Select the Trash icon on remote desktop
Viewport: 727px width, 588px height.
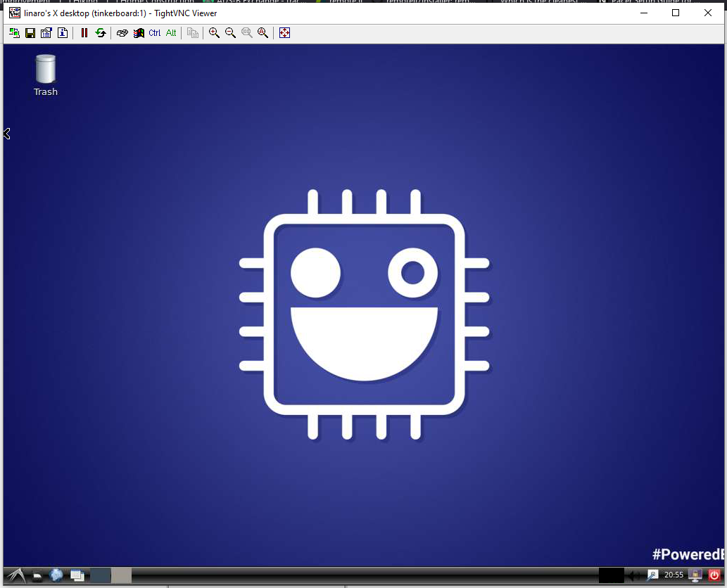pos(46,75)
